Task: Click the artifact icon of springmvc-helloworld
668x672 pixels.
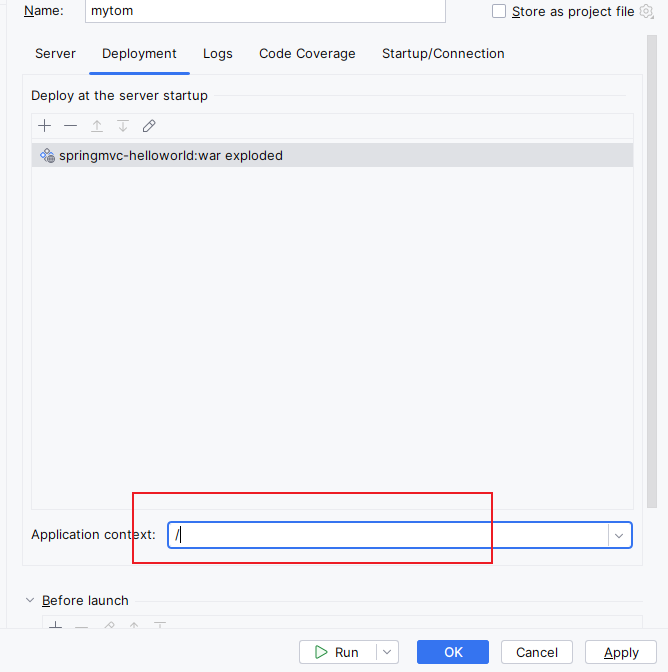Action: tap(47, 156)
